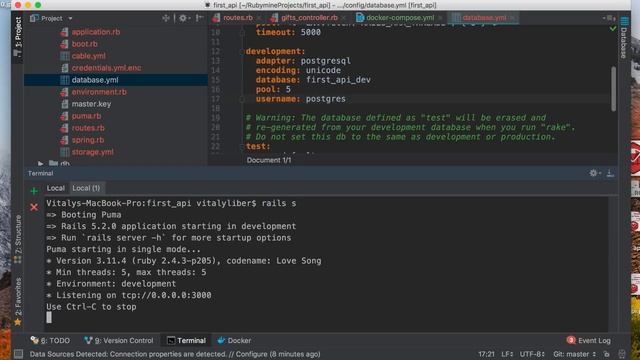Hide the Terminal panel
This screenshot has height=360, width=640.
tap(610, 173)
